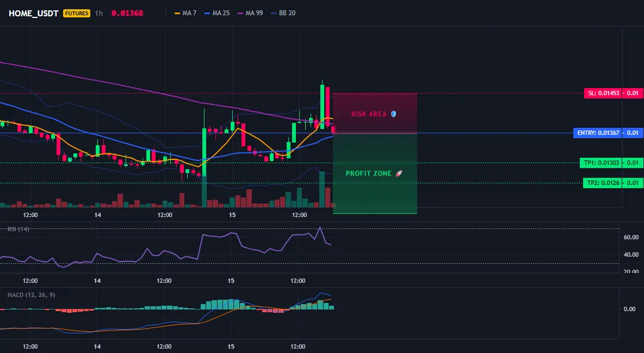Click the 40.00 value on RSI axis
Viewport: 644px width, 353px height.
[631, 255]
